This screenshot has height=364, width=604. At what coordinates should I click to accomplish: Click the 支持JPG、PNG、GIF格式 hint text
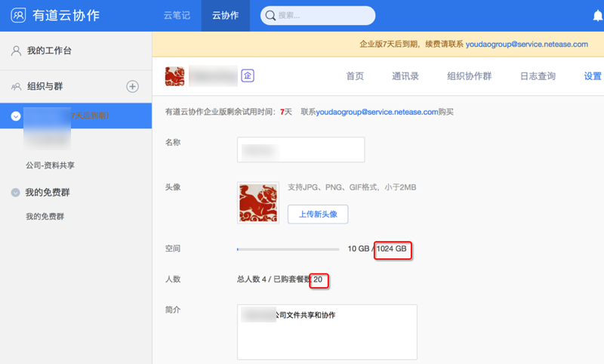[352, 187]
